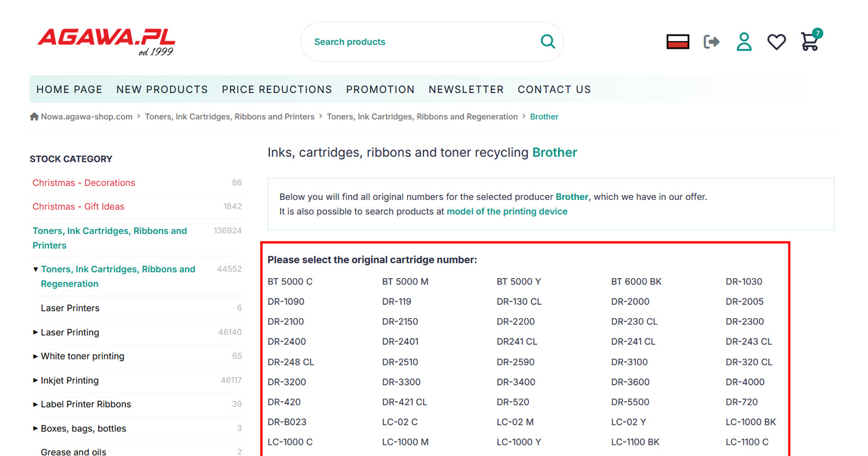
Task: Expand the White toner printing category
Action: point(36,356)
